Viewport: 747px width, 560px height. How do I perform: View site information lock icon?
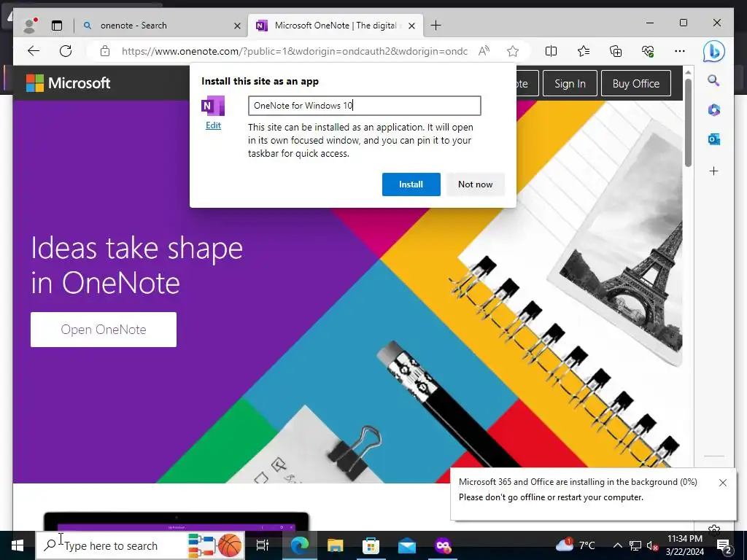pyautogui.click(x=105, y=51)
